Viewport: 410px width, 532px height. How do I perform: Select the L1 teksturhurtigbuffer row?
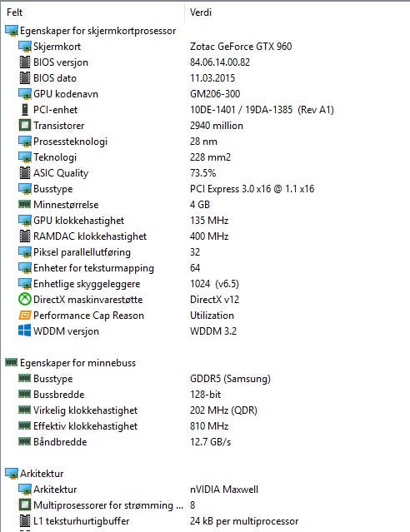[205, 521]
